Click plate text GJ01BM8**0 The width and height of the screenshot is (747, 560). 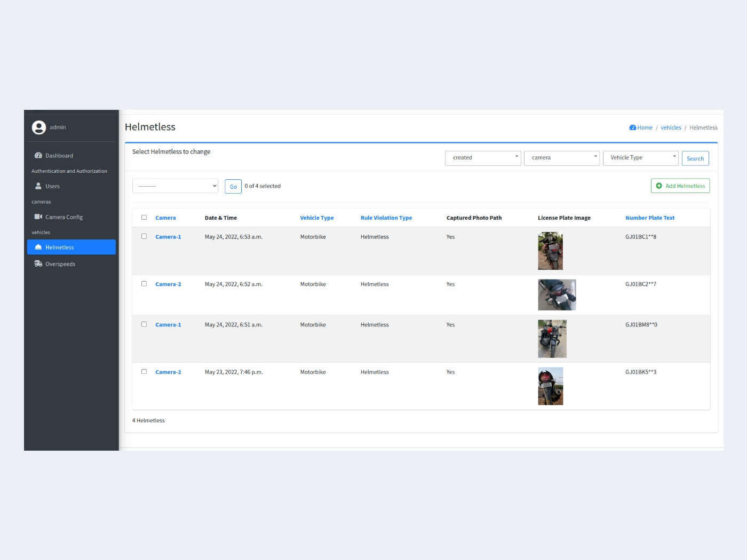tap(641, 325)
